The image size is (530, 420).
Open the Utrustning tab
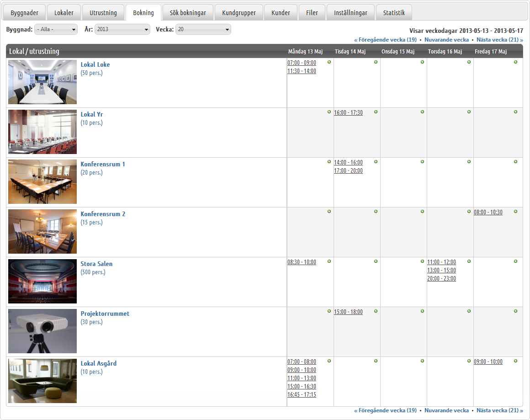[x=103, y=12]
